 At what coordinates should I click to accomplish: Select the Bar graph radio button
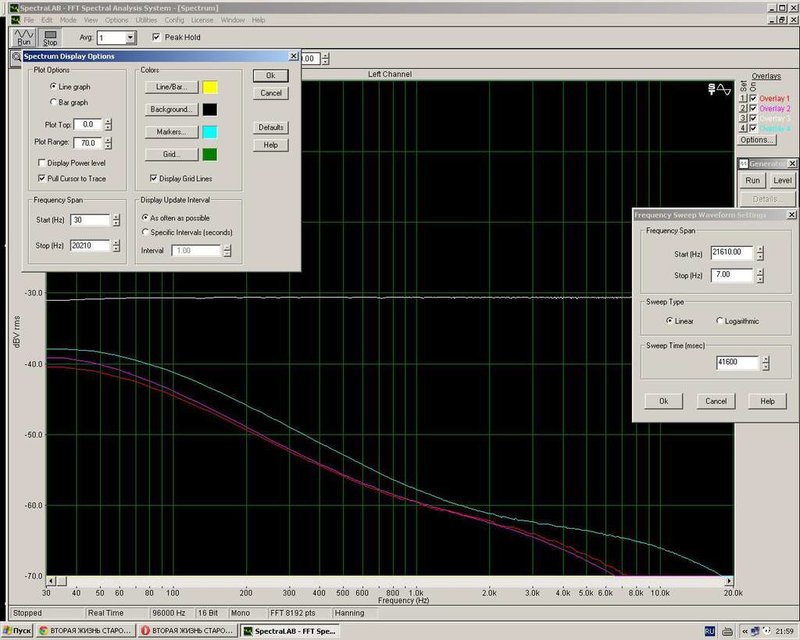pyautogui.click(x=53, y=102)
